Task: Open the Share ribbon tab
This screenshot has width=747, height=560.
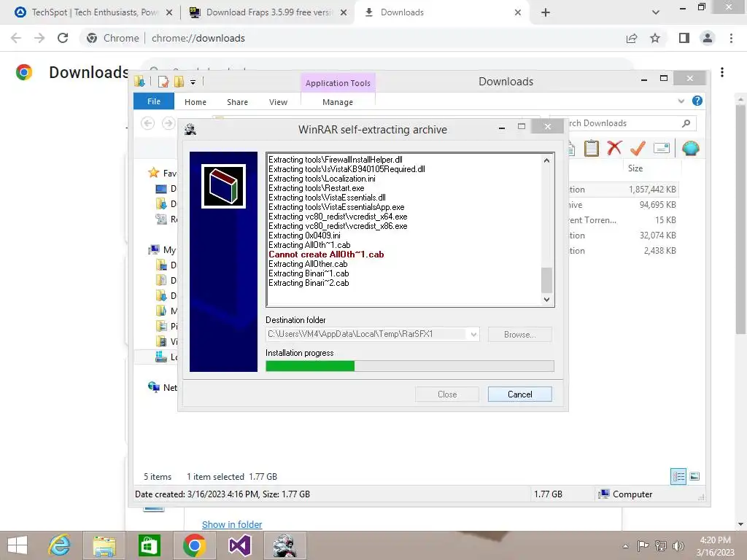Action: 237,102
